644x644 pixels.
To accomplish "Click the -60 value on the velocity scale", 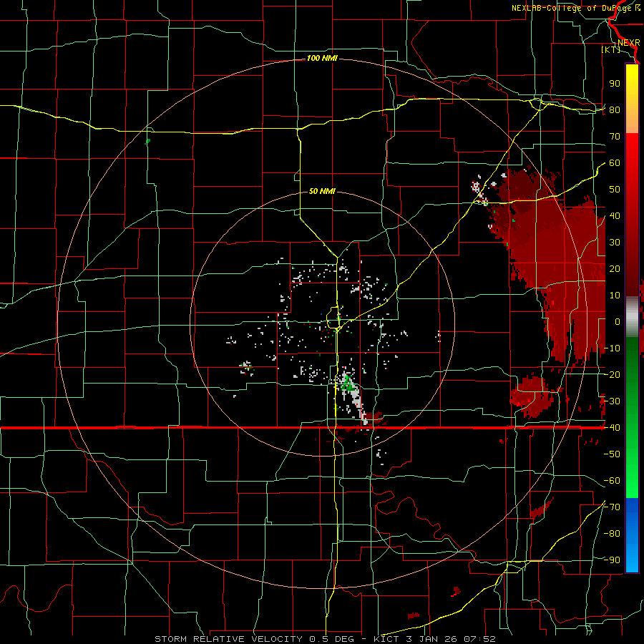I will 612,481.
